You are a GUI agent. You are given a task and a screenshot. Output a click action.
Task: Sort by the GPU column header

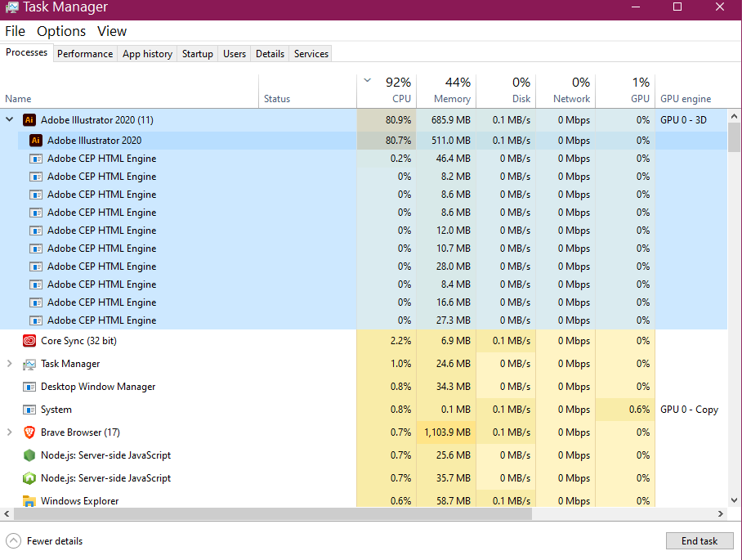pyautogui.click(x=625, y=92)
